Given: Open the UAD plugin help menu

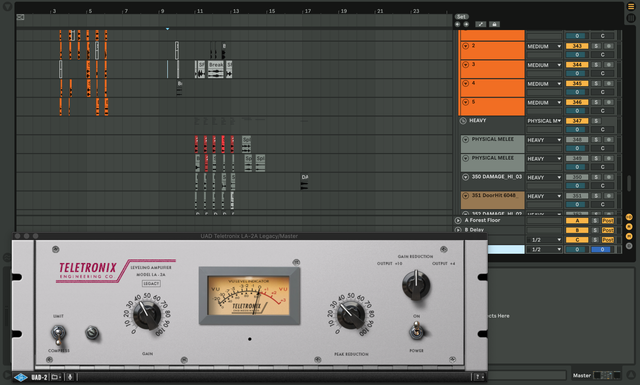Looking at the screenshot, I should (x=478, y=377).
